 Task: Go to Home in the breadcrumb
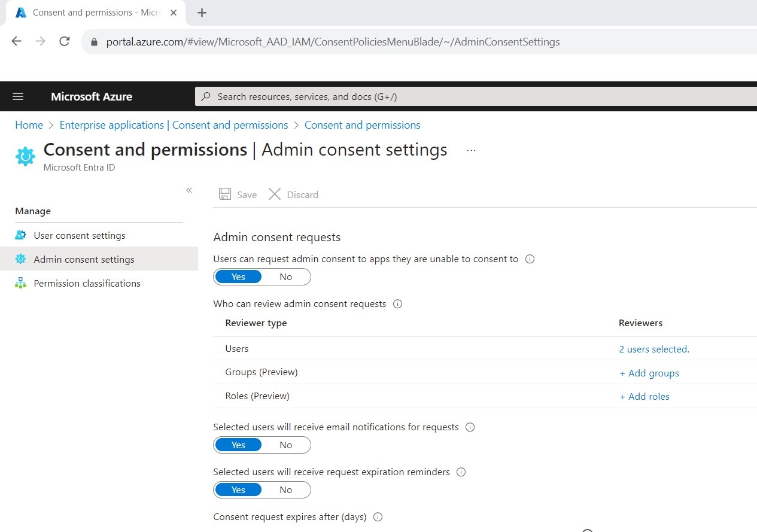click(x=29, y=125)
